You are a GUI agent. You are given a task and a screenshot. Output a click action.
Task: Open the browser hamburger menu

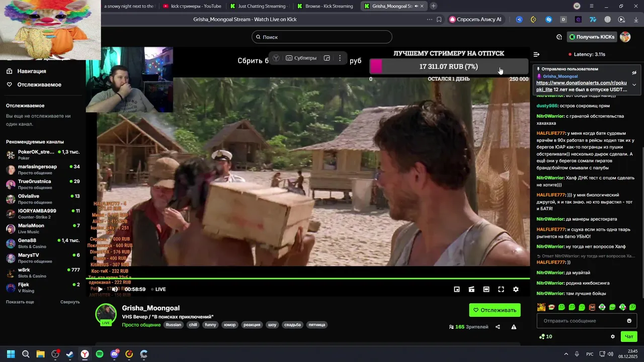(591, 6)
